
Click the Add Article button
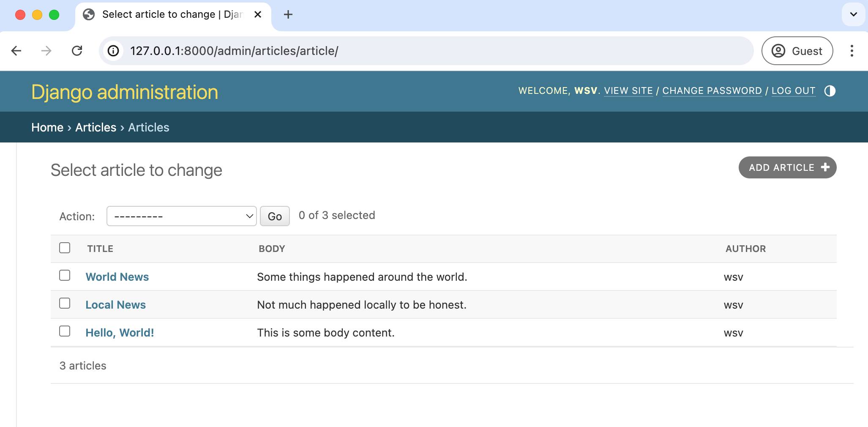787,167
